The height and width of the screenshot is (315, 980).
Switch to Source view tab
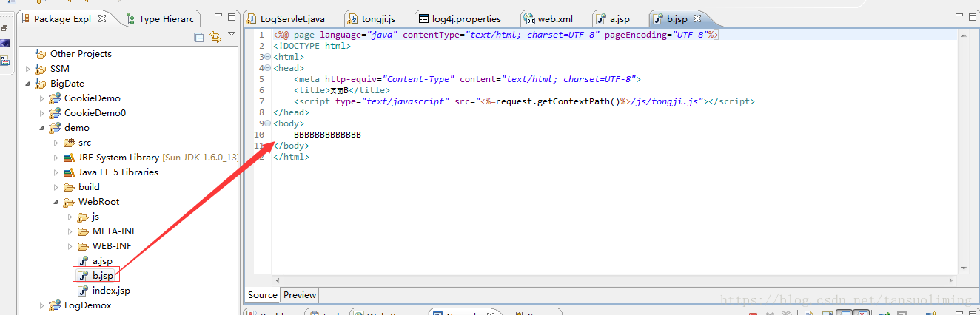(x=263, y=294)
